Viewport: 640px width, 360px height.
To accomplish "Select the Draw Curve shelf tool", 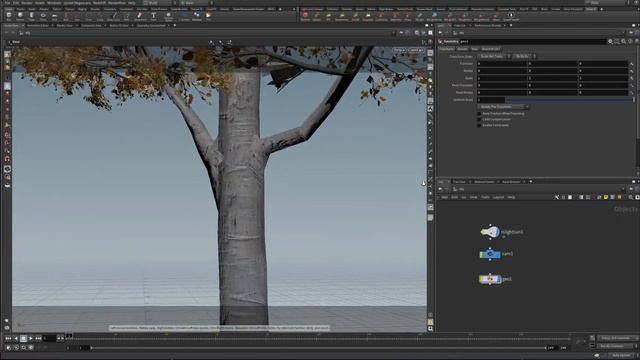I will pyautogui.click(x=114, y=16).
